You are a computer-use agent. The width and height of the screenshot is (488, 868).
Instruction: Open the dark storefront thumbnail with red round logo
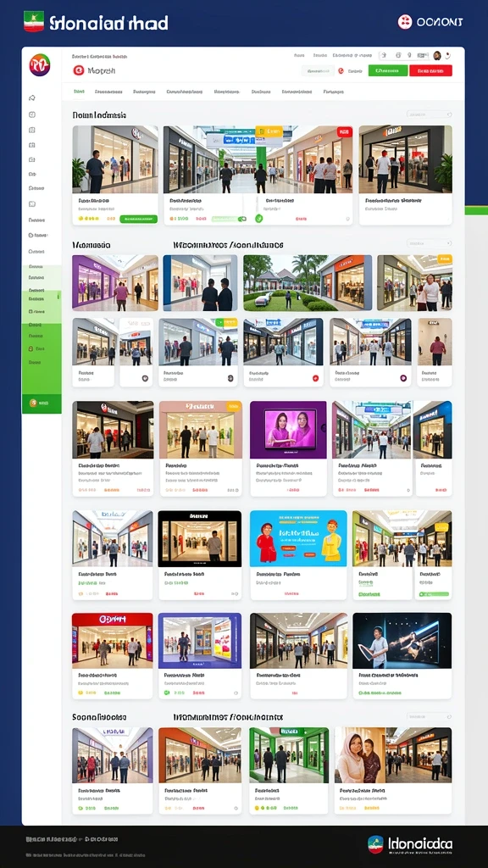(113, 430)
